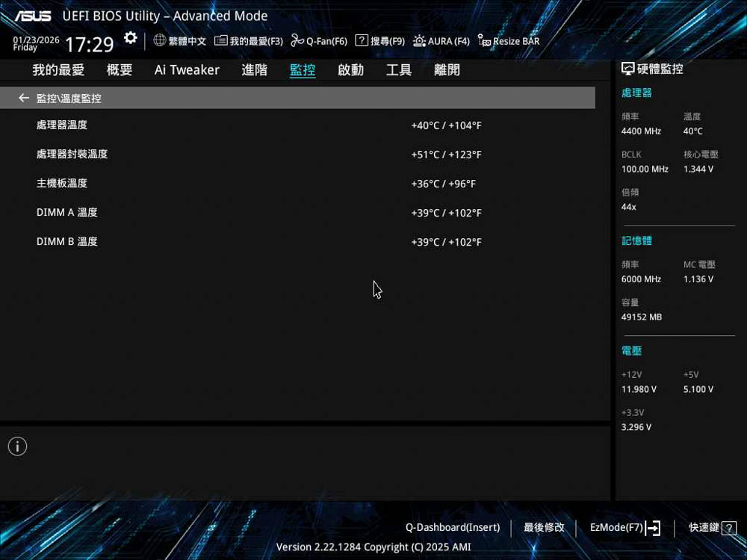Click the back arrow in the breadcrumb
Image resolution: width=747 pixels, height=560 pixels.
pyautogui.click(x=24, y=98)
